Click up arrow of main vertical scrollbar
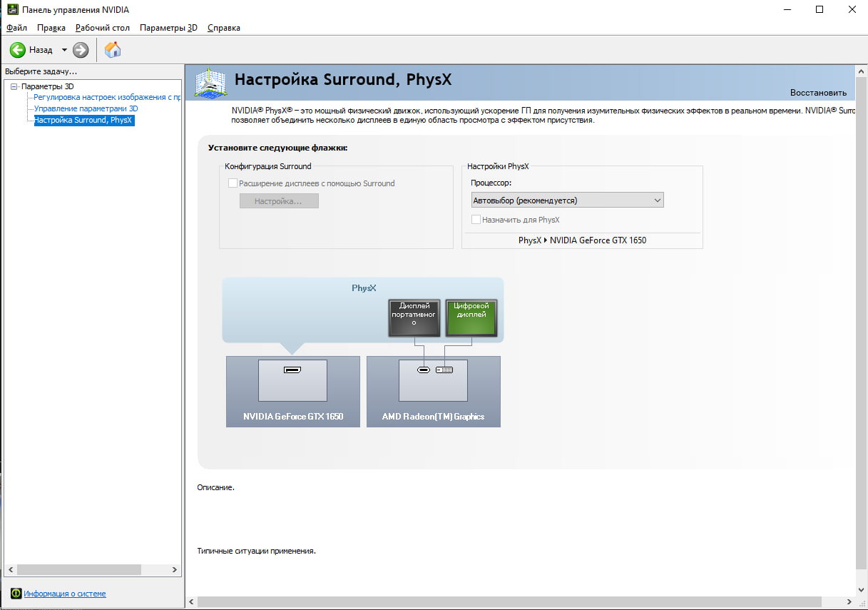This screenshot has width=868, height=610. [862, 71]
